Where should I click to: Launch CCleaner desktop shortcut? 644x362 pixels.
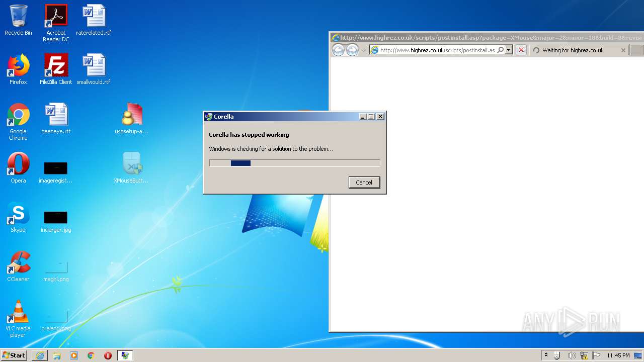(x=18, y=266)
